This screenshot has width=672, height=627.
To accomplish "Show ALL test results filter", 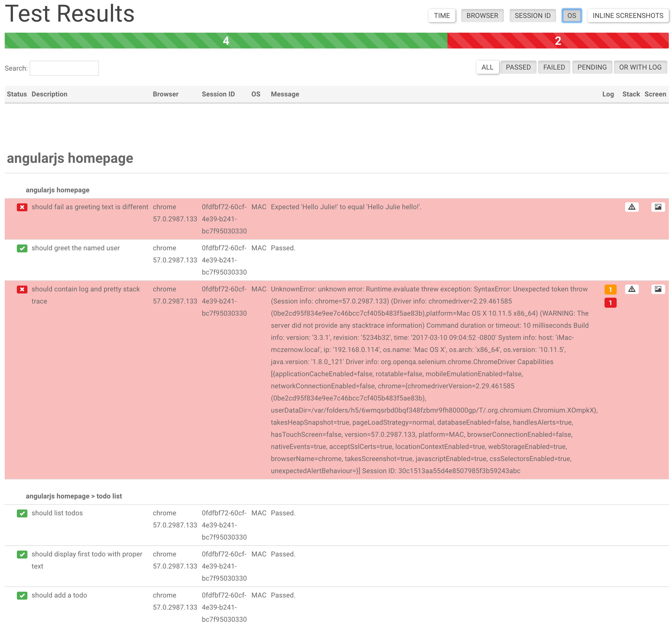I will pyautogui.click(x=487, y=67).
